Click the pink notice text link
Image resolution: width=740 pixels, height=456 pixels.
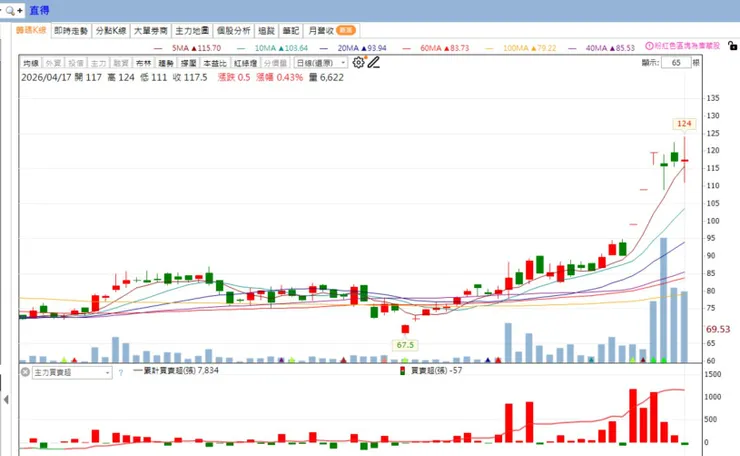click(687, 46)
